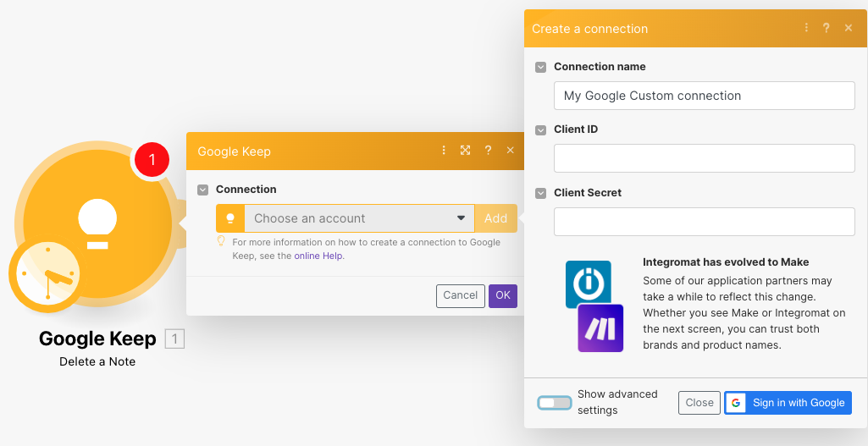Toggle the Client Secret field arrow
Image resolution: width=868 pixels, height=446 pixels.
tap(541, 193)
